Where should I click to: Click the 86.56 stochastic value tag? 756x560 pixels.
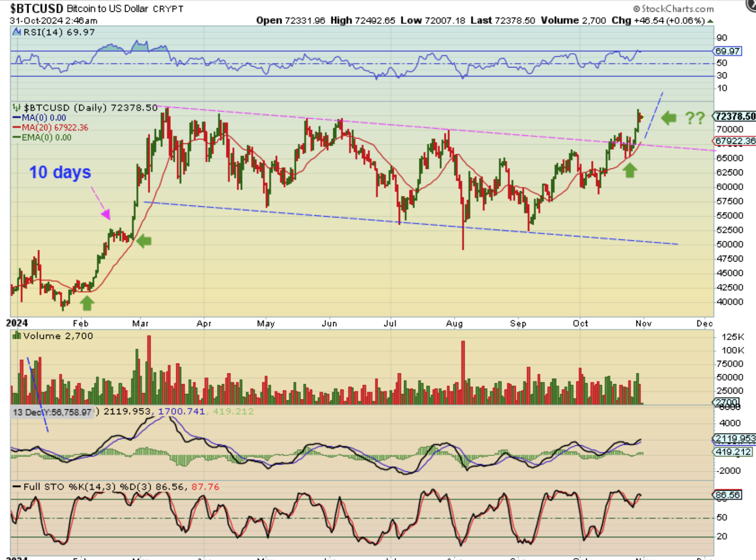(727, 494)
